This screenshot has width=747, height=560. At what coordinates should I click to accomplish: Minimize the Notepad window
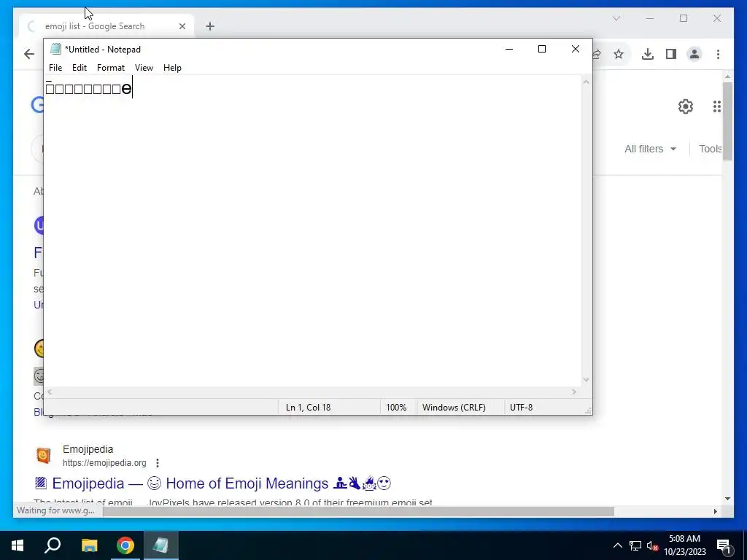coord(508,49)
